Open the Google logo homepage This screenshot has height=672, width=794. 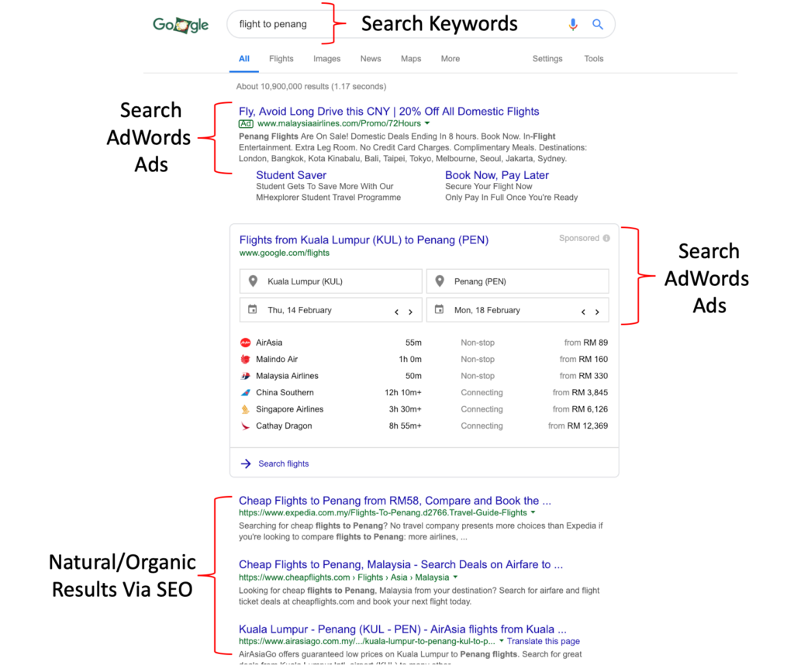(x=181, y=25)
